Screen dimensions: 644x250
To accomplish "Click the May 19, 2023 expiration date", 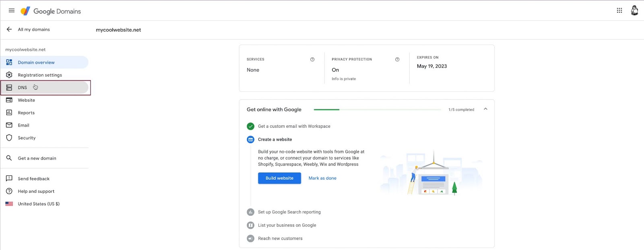I will click(432, 66).
